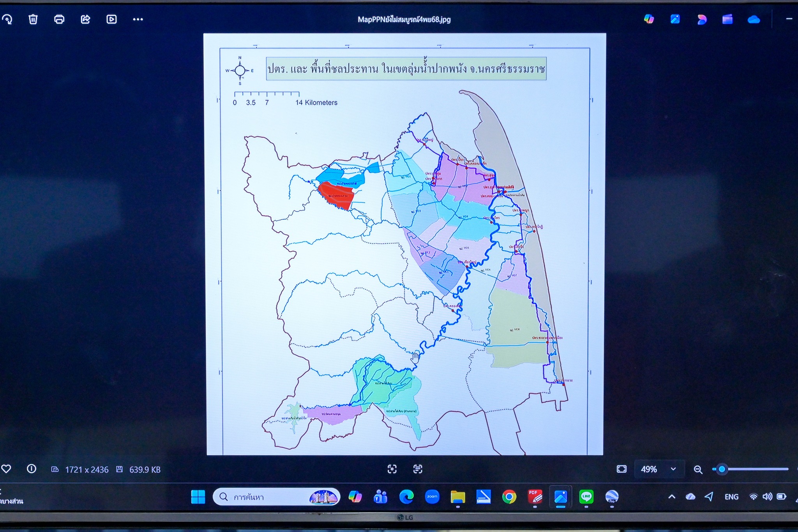Open Google Chrome from taskbar

(509, 497)
